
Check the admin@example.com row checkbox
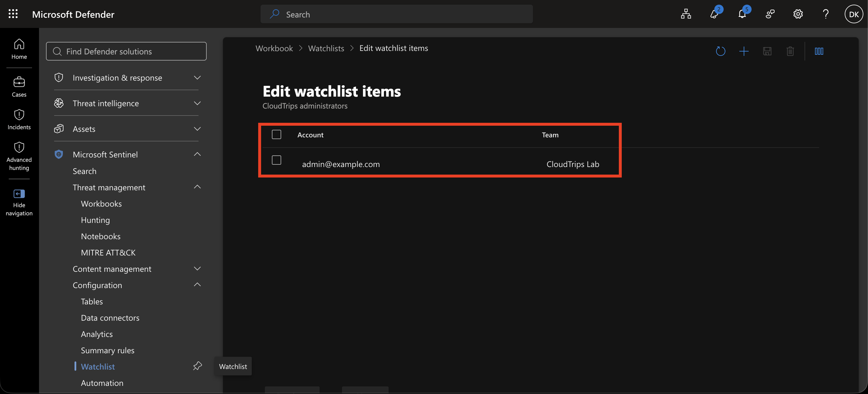(x=276, y=160)
